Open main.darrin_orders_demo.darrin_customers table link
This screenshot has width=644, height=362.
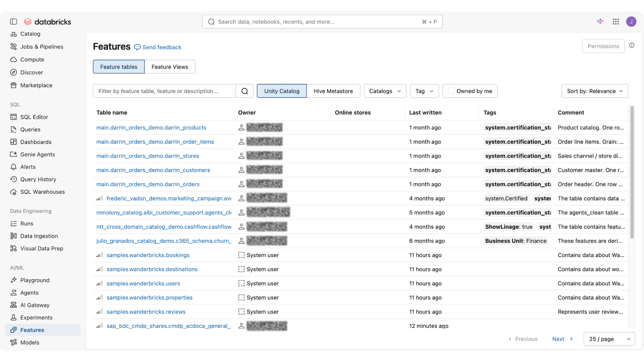click(x=153, y=170)
